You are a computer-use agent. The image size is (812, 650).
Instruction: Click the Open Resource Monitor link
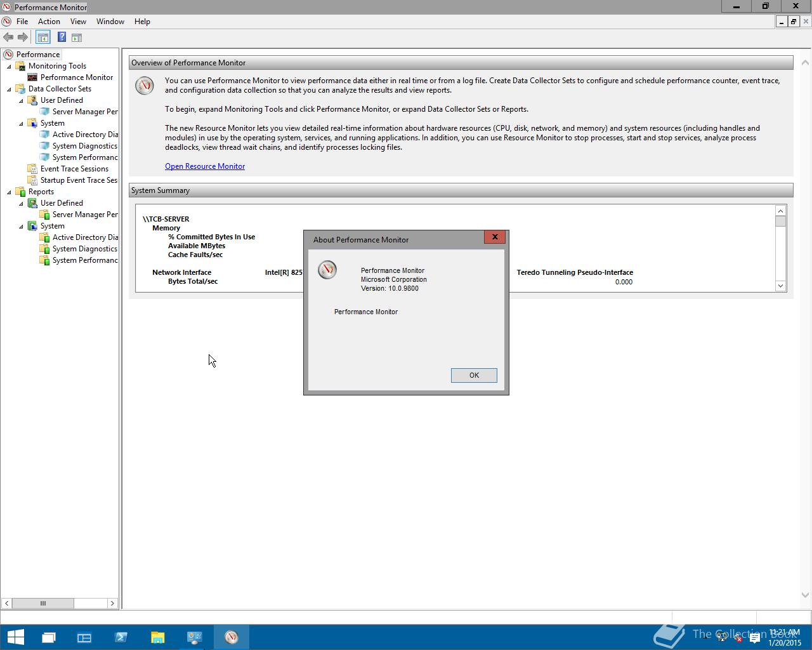pos(205,166)
